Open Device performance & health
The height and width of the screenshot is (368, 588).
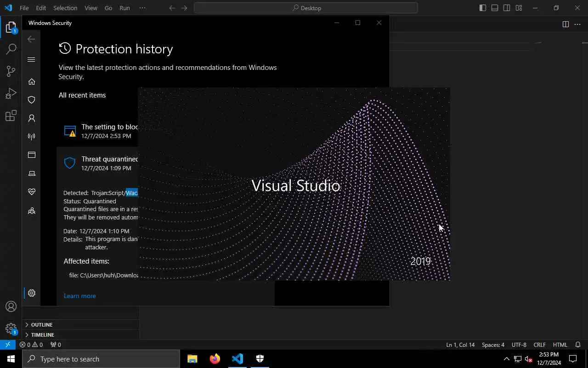coord(32,192)
